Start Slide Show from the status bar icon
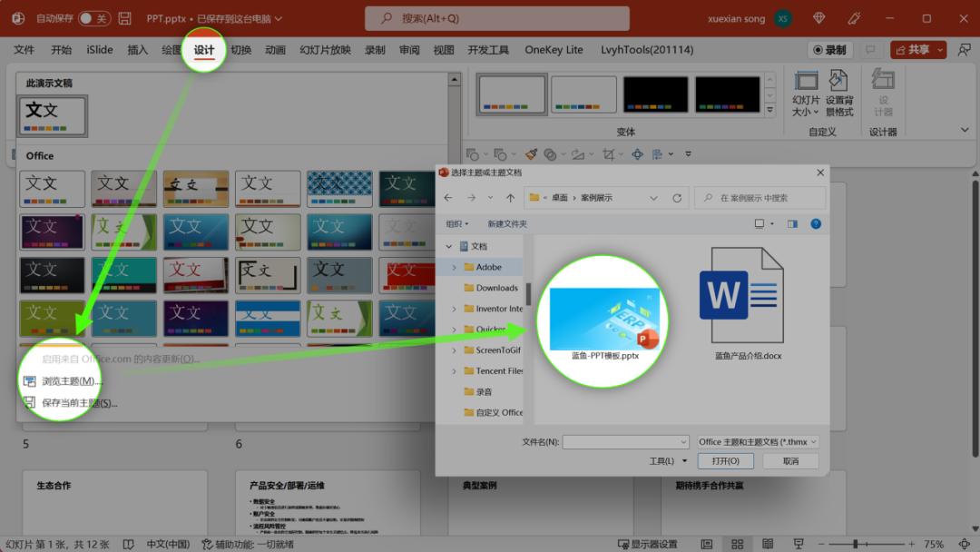The height and width of the screenshot is (552, 980). (798, 543)
